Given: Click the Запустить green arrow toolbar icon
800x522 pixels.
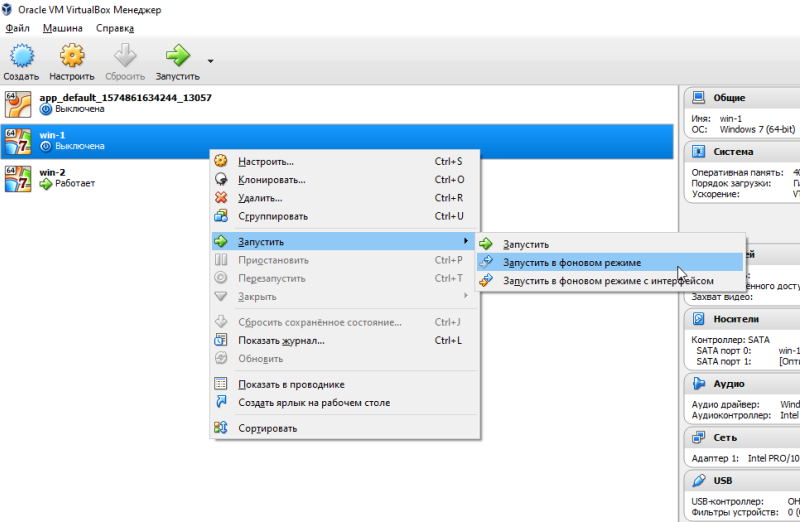Looking at the screenshot, I should coord(178,55).
